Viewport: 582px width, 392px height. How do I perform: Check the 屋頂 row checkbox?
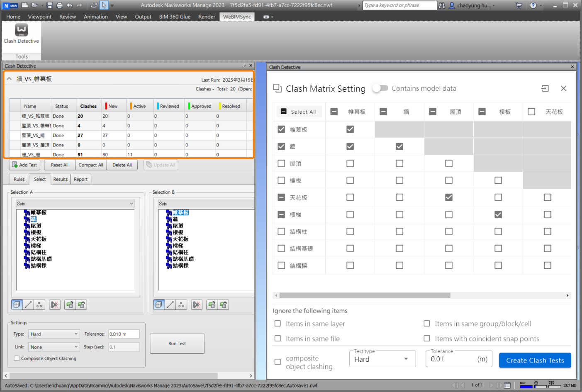281,163
